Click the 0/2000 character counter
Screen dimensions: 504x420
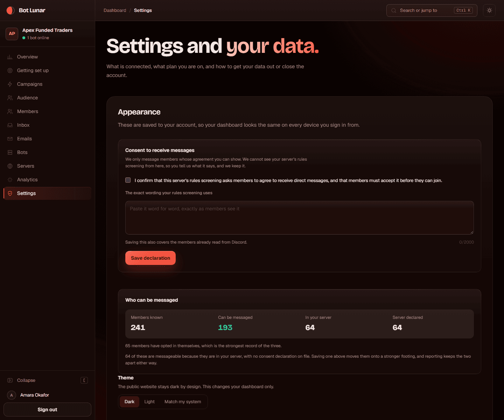pyautogui.click(x=467, y=242)
